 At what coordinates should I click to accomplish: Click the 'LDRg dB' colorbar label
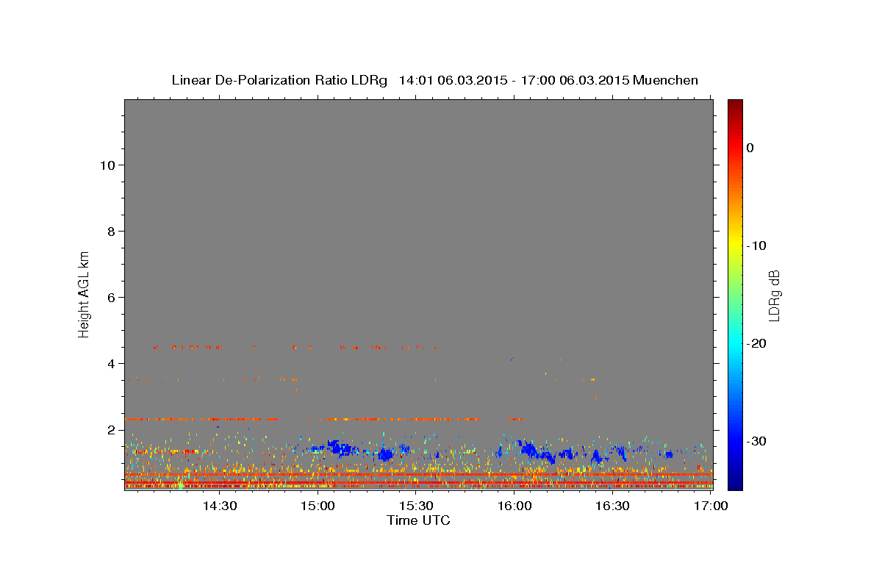[x=774, y=295]
